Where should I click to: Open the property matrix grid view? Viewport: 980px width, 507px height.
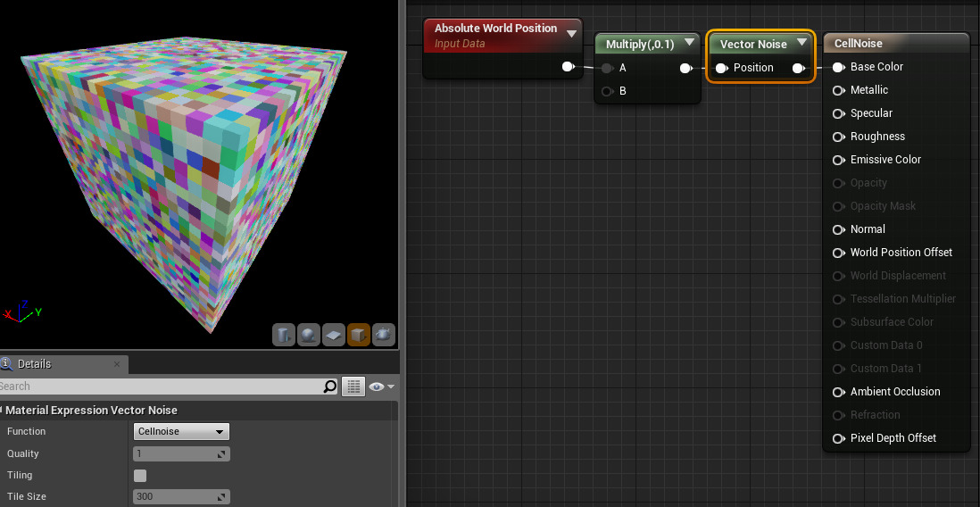click(x=354, y=386)
